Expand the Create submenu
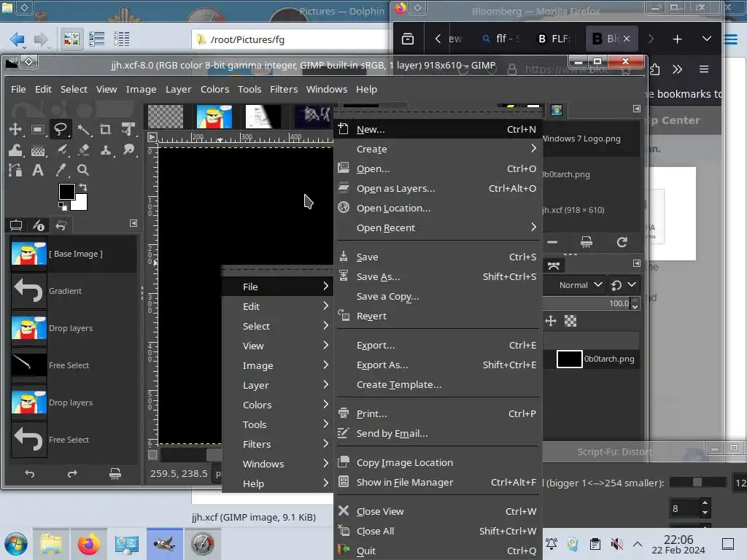 pos(438,149)
